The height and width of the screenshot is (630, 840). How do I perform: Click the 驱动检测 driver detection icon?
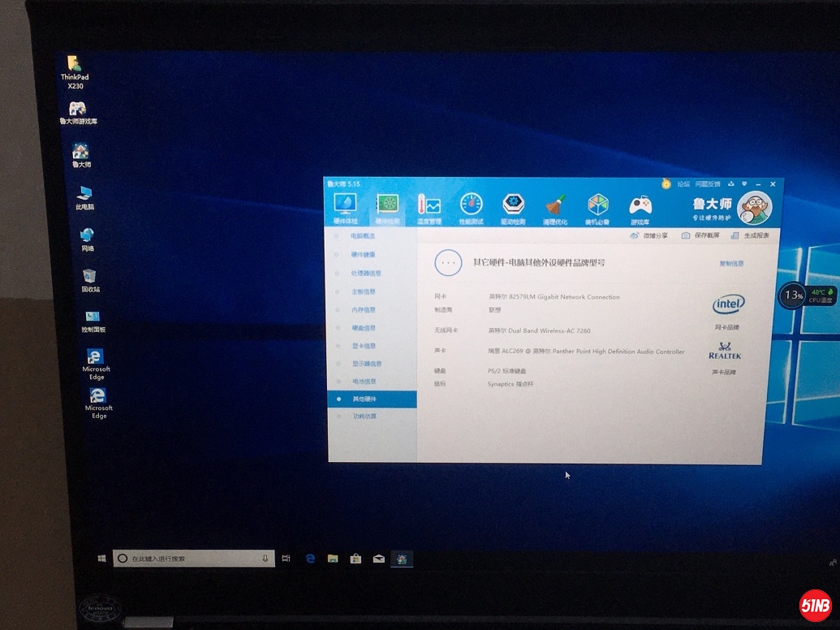(x=513, y=208)
